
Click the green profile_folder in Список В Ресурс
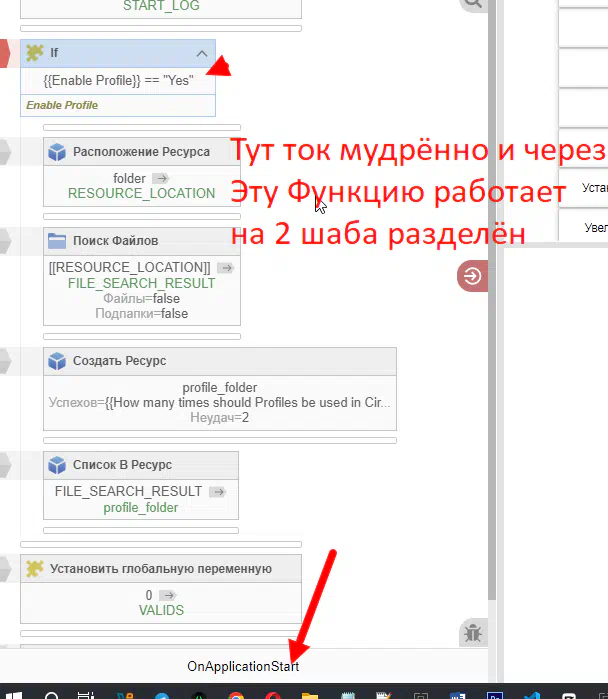pos(141,507)
